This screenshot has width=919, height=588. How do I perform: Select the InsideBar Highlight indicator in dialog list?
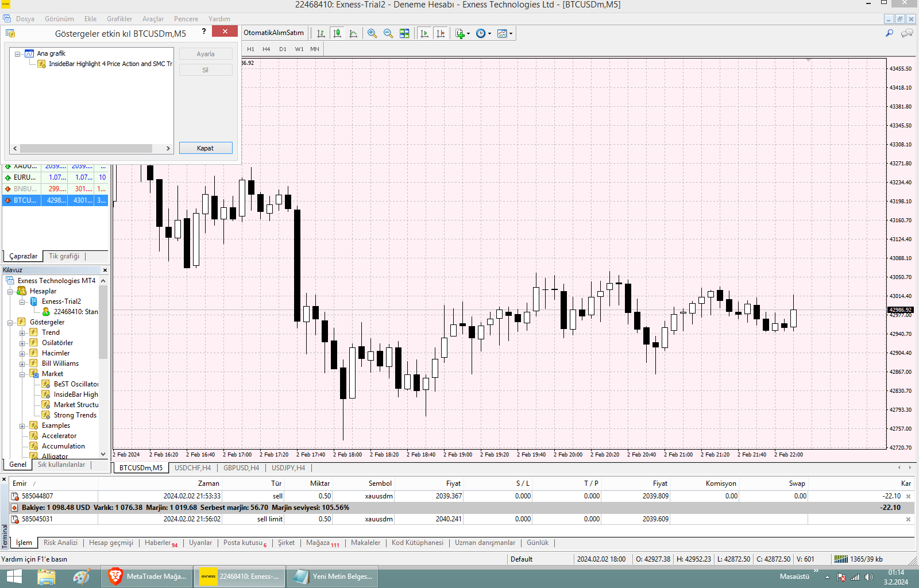105,64
